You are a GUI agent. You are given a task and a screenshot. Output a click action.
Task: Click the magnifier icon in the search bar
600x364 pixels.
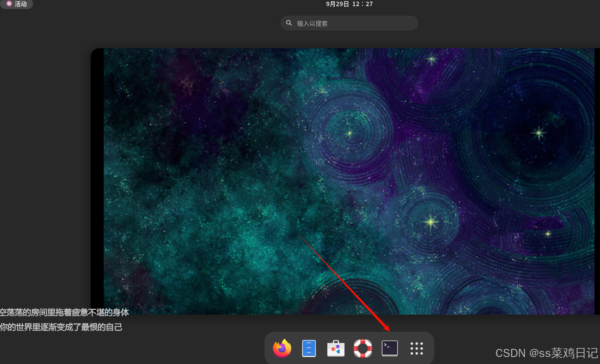coord(289,23)
